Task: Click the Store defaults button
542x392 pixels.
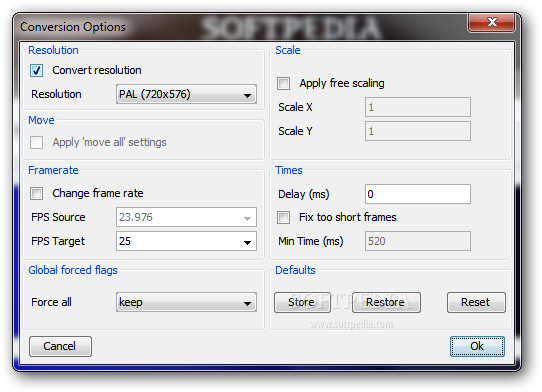Action: click(x=302, y=302)
